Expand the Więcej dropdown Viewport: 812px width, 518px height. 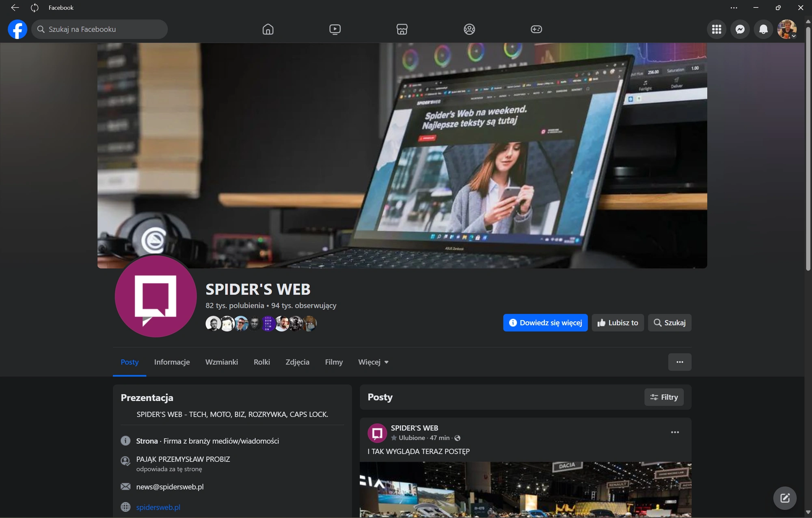[373, 362]
